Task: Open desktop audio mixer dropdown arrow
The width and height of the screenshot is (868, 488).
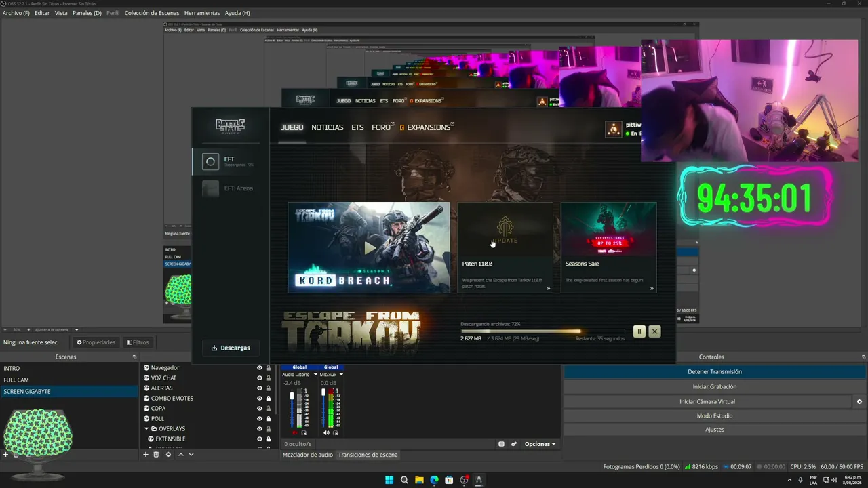Action: point(314,375)
